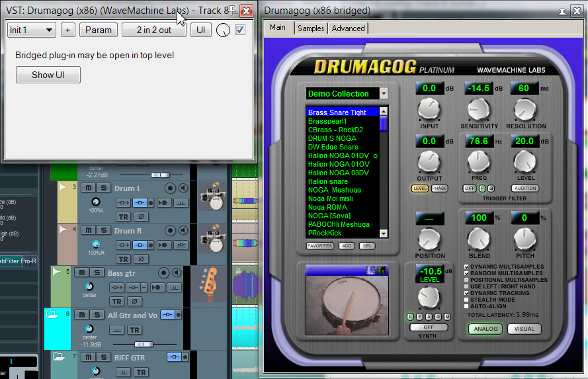The image size is (588, 379).
Task: Enable Positional Multisamples option
Action: (466, 280)
